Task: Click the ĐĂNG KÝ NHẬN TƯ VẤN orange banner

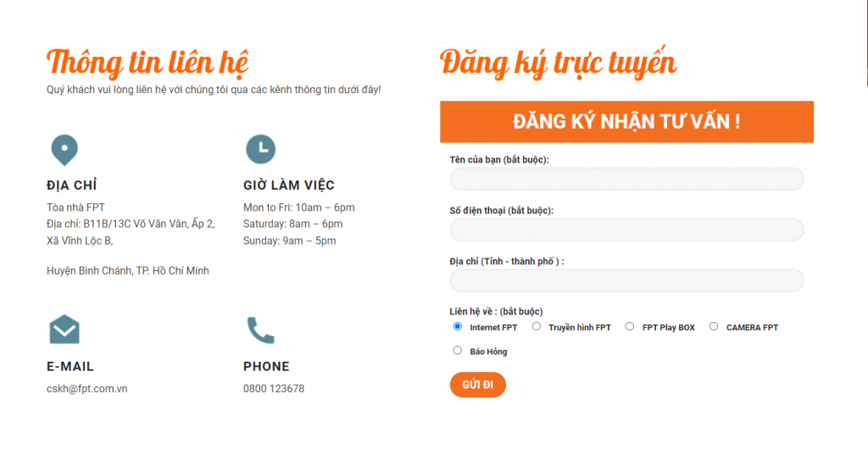Action: click(x=626, y=122)
